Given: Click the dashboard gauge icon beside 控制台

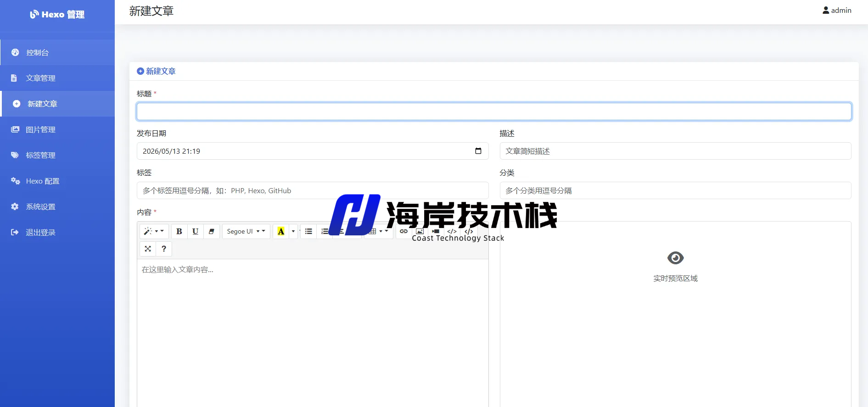Looking at the screenshot, I should 15,52.
